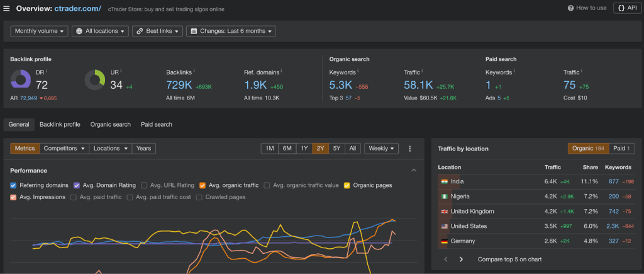The image size is (644, 274).
Task: Open the 1.9K referring domains value
Action: pyautogui.click(x=255, y=85)
